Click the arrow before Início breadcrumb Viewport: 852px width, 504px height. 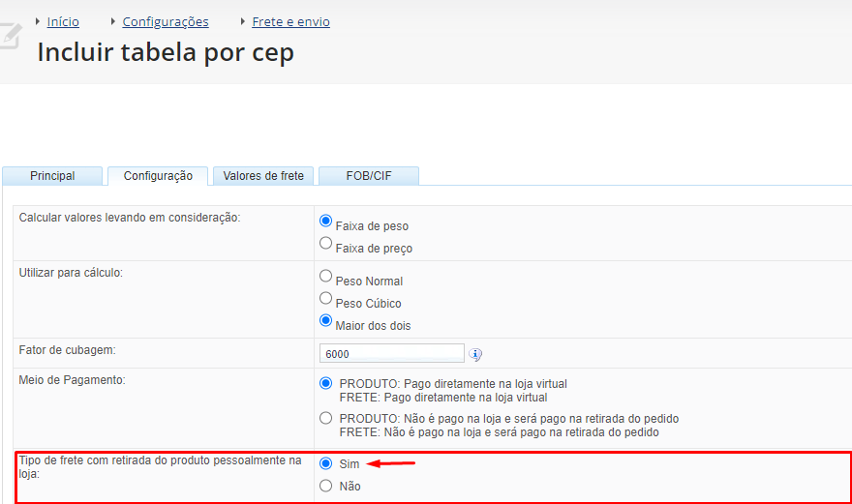(x=38, y=21)
